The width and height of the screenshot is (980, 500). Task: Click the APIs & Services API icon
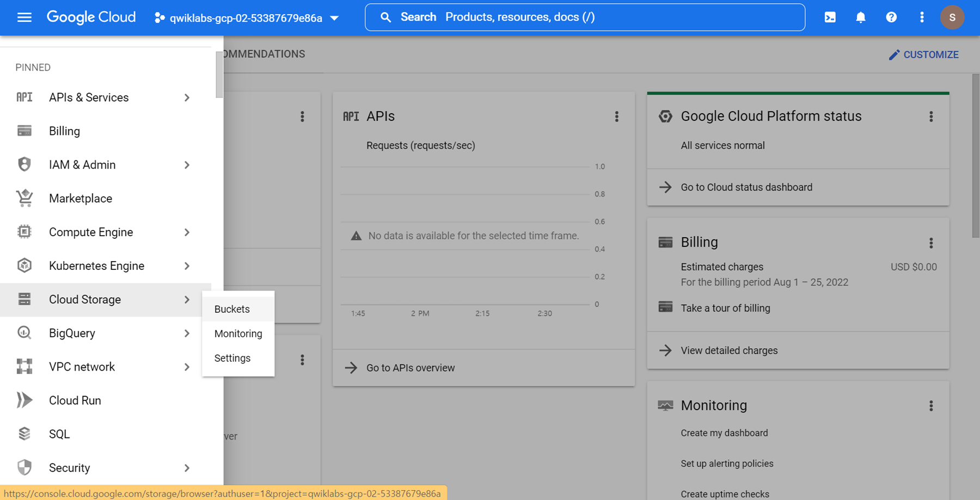click(24, 97)
